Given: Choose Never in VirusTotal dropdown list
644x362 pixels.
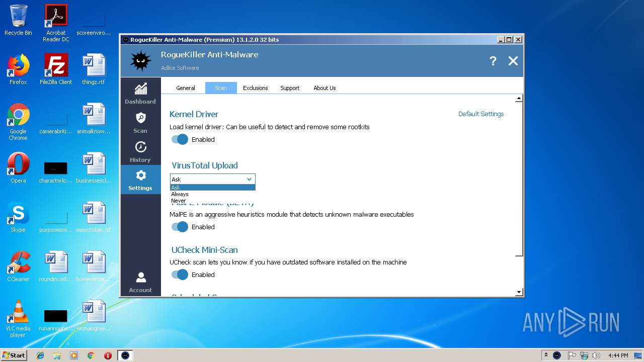Looking at the screenshot, I should 212,201.
